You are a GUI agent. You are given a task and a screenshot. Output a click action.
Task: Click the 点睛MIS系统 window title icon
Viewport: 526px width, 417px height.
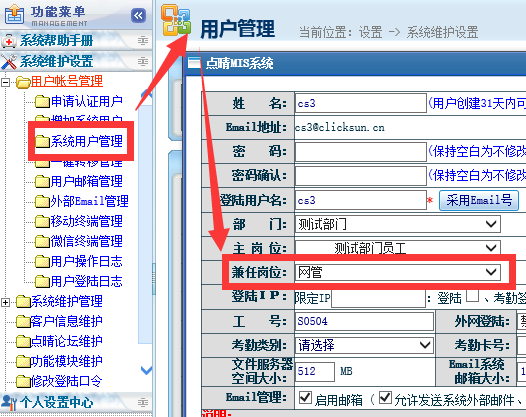(x=194, y=63)
